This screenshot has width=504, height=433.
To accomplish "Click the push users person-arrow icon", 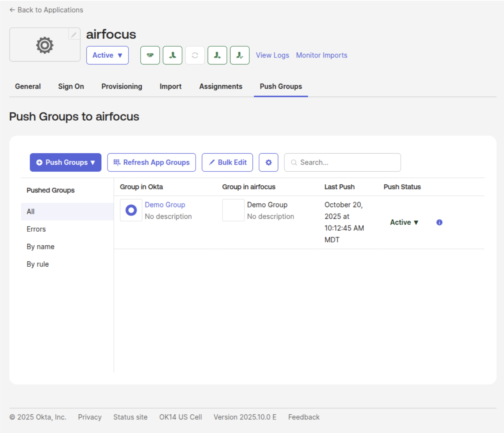I will [x=217, y=55].
